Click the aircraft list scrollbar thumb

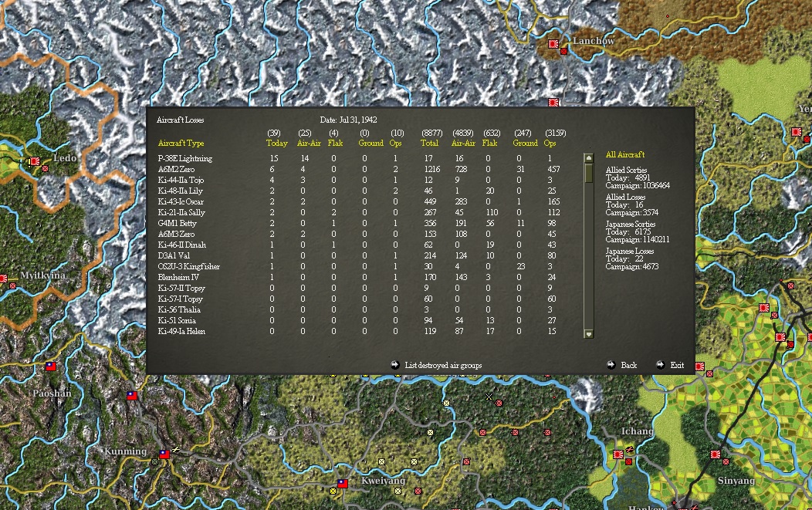point(588,173)
